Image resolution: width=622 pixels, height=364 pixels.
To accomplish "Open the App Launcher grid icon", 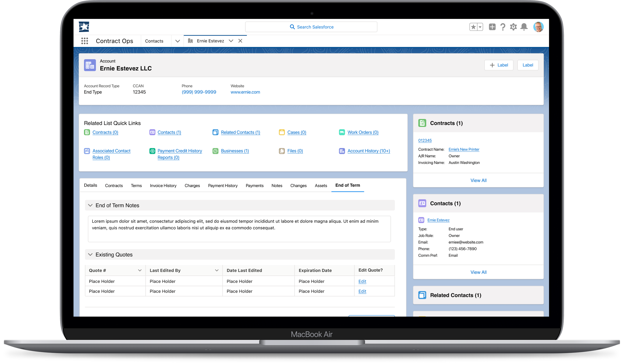I will coord(85,41).
